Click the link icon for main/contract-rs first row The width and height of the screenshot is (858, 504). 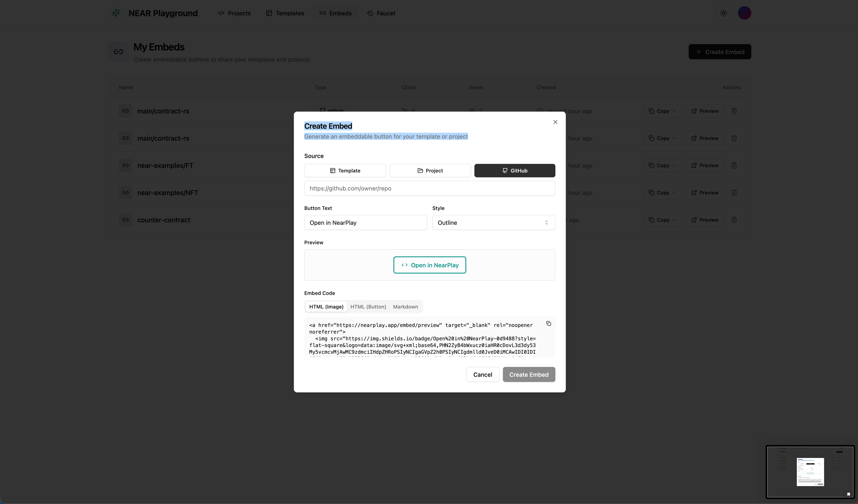point(126,111)
